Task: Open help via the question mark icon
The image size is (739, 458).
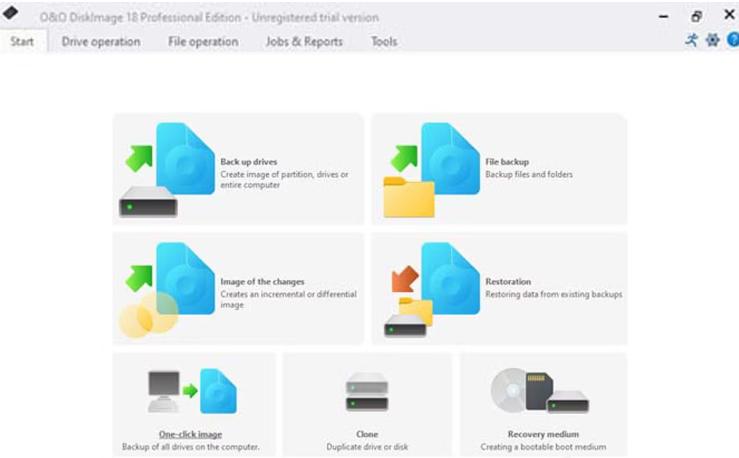Action: point(733,40)
